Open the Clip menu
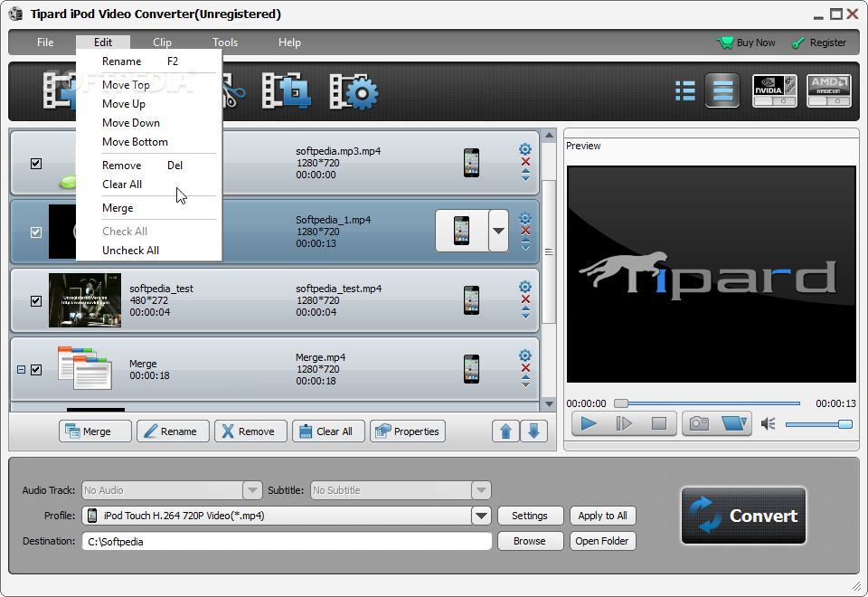This screenshot has height=597, width=868. tap(162, 43)
